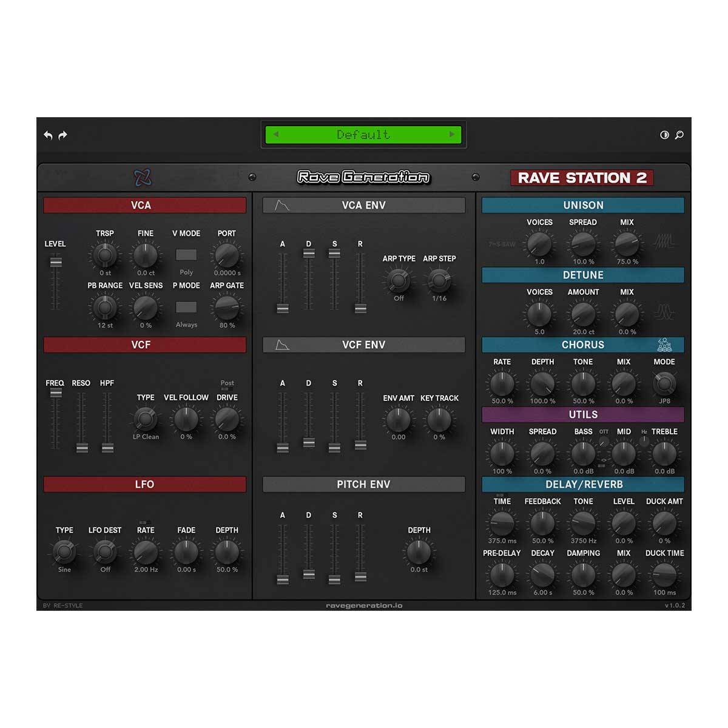Viewport: 728px width, 728px height.
Task: Toggle the OTT mini knob in Utils
Action: point(604,442)
